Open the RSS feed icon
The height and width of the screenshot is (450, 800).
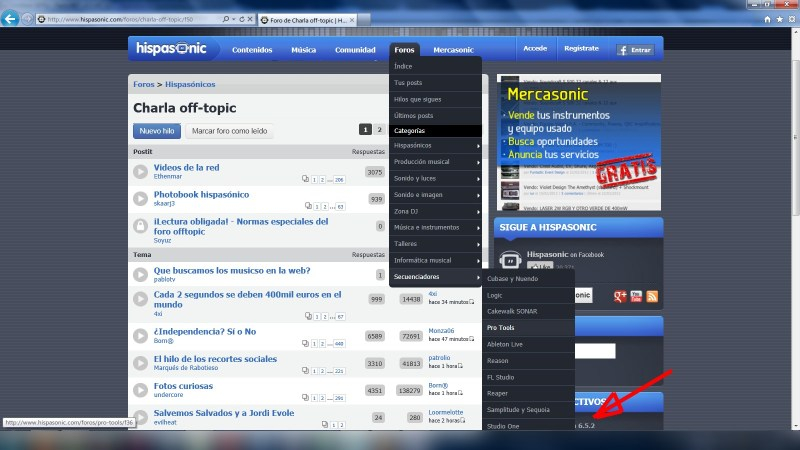[x=652, y=296]
